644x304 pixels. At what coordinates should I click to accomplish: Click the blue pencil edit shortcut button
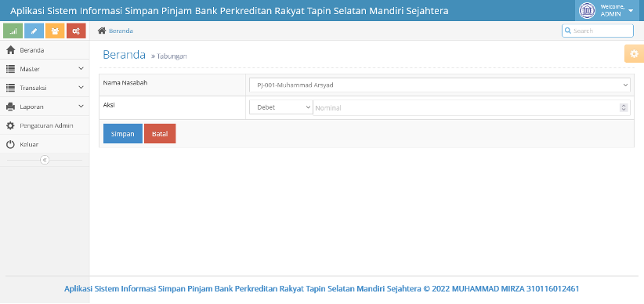34,31
